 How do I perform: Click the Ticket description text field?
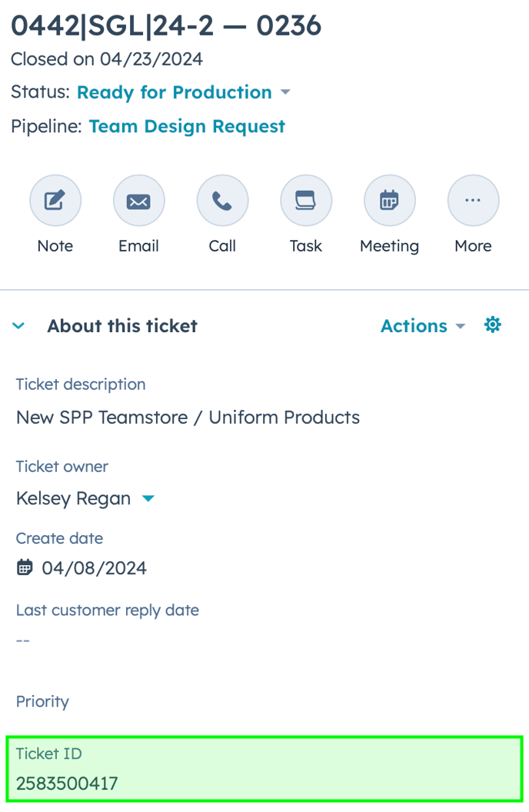188,418
